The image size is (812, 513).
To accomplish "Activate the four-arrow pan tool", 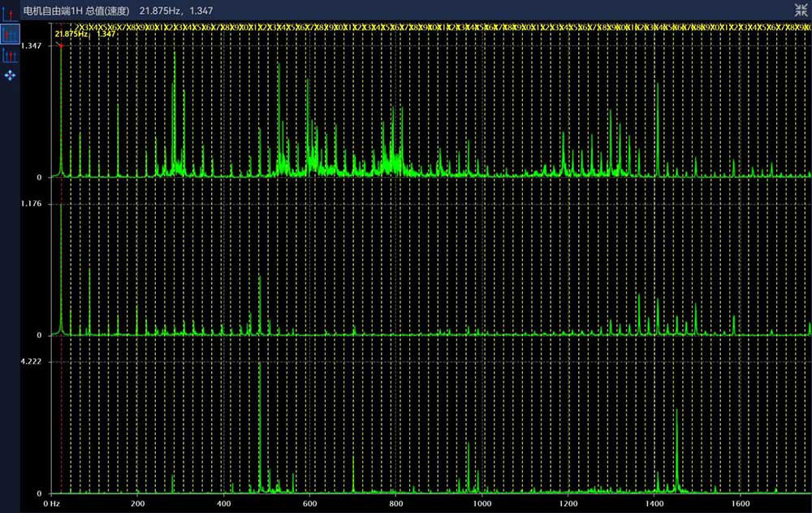I will click(11, 75).
